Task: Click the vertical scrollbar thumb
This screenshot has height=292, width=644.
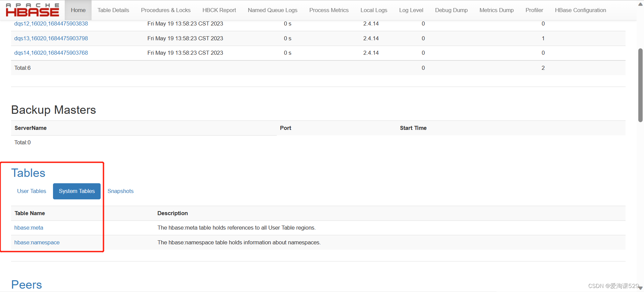Action: (x=640, y=85)
